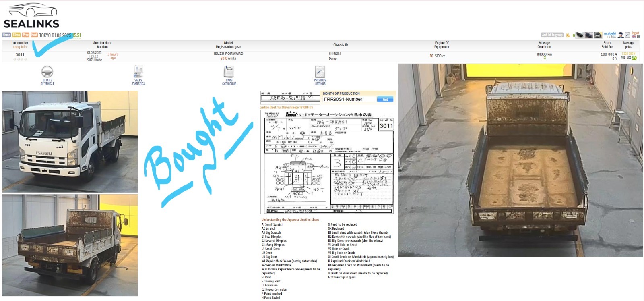The image size is (644, 301).
Task: Click the 1 322 000 ¥ average price
Action: point(628,54)
